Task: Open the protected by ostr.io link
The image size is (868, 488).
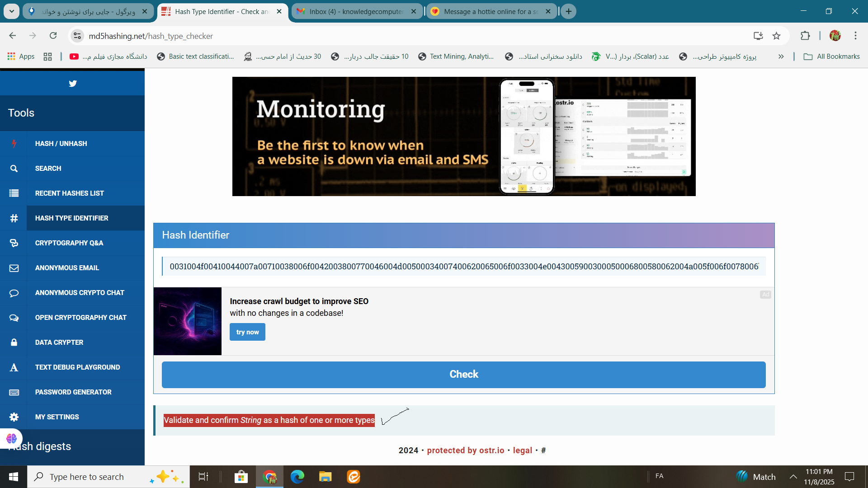Action: coord(465,450)
